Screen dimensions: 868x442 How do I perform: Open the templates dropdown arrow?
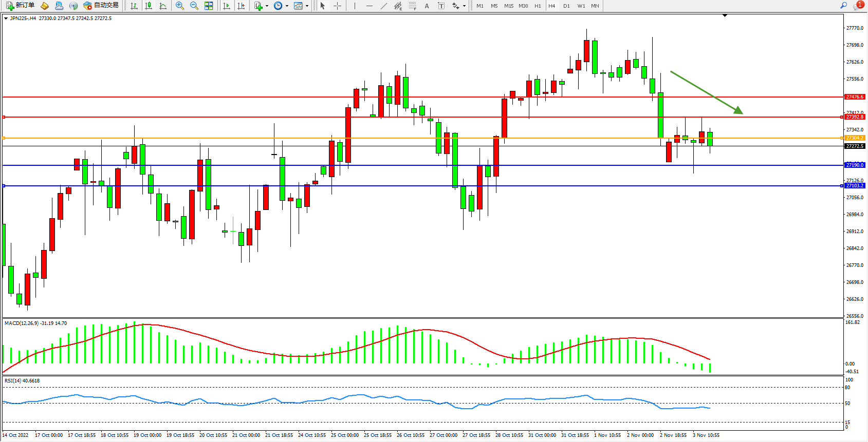tap(307, 6)
